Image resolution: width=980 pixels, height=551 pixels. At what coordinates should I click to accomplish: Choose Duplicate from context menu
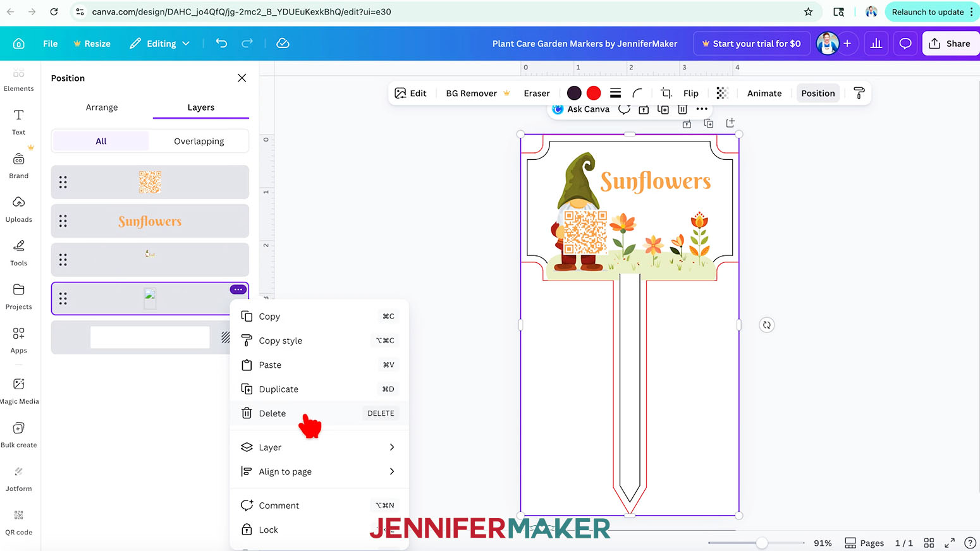pyautogui.click(x=319, y=389)
